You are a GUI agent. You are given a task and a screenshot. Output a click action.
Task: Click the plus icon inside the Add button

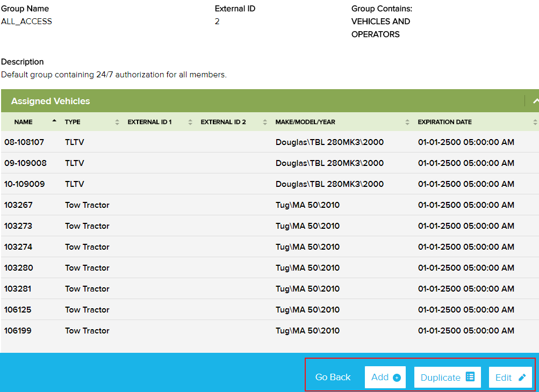tap(396, 377)
